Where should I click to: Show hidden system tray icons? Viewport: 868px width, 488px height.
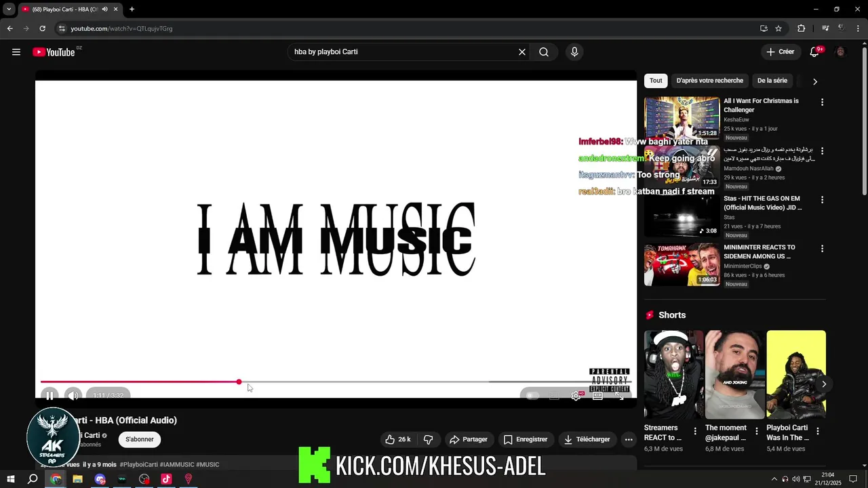point(774,479)
